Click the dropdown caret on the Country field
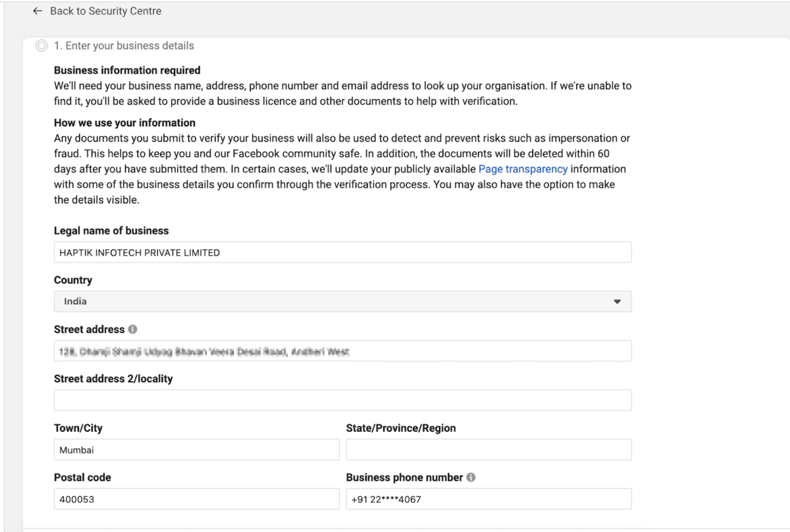The image size is (790, 532). coord(617,301)
